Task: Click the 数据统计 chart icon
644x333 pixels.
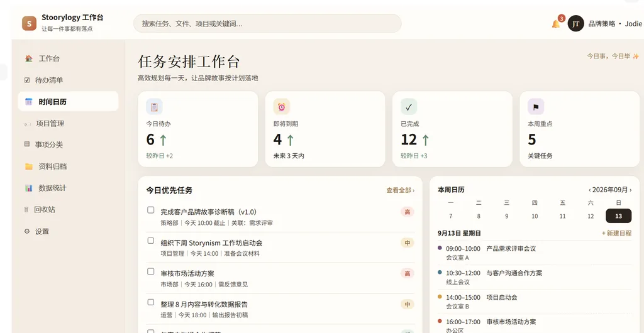Action: click(28, 188)
